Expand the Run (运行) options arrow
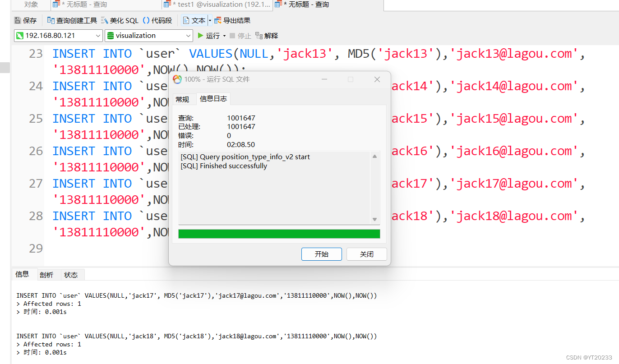This screenshot has width=619, height=364. [x=224, y=36]
